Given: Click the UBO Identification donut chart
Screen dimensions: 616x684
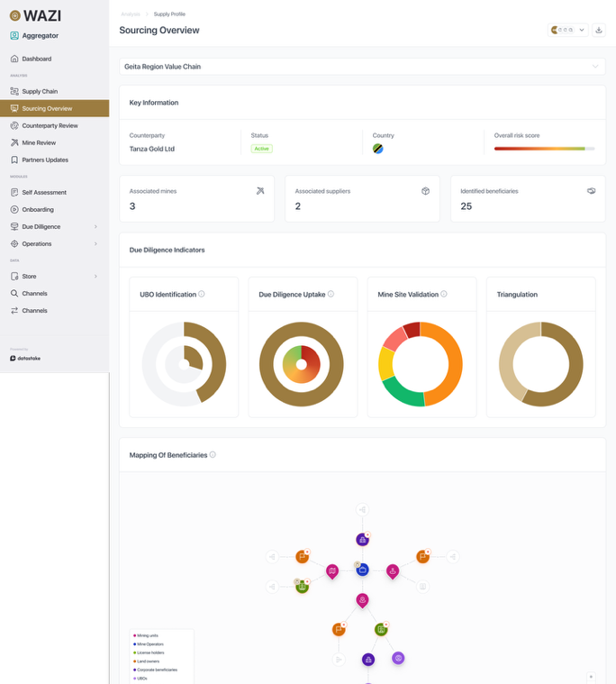Looking at the screenshot, I should (184, 364).
